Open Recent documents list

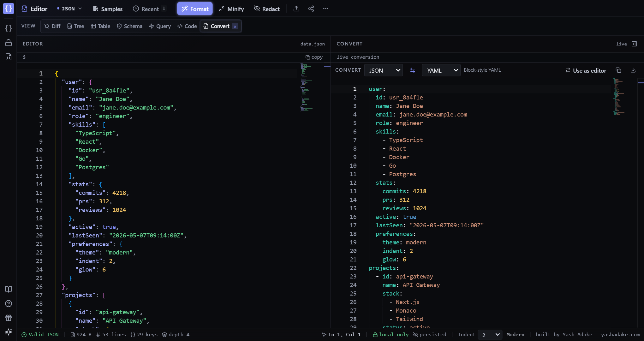(149, 9)
